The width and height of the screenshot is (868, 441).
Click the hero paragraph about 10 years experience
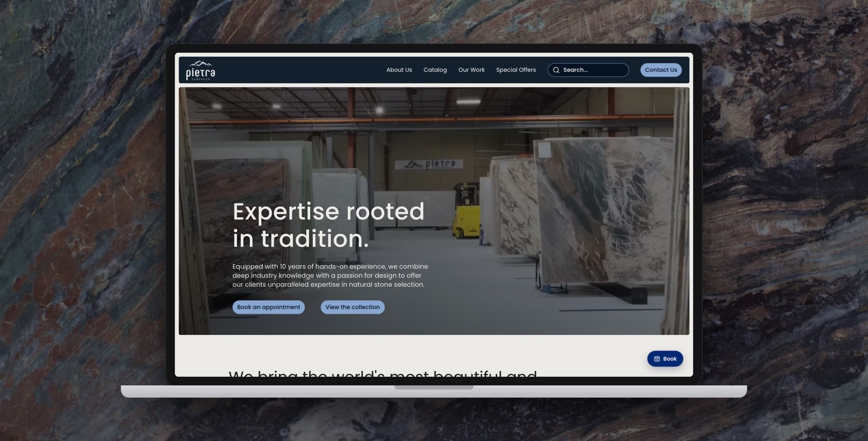point(330,275)
